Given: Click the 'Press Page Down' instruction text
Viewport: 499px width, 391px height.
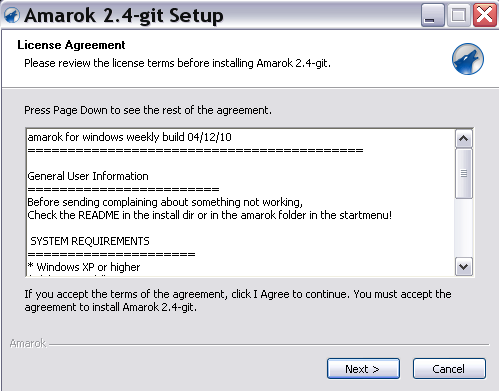Looking at the screenshot, I should pyautogui.click(x=148, y=110).
